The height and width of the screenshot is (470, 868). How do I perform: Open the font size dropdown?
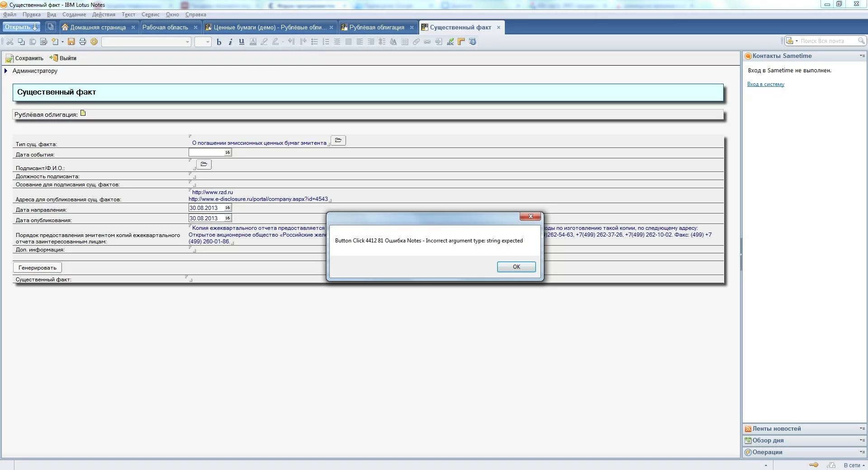click(x=208, y=42)
